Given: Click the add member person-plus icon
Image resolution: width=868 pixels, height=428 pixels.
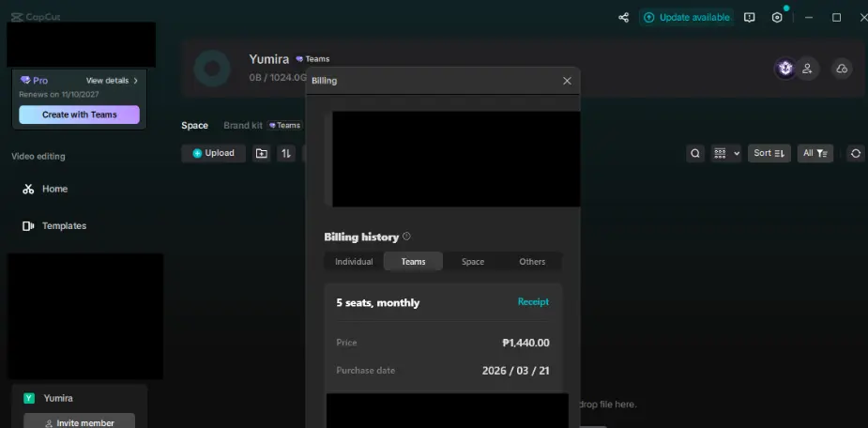Looking at the screenshot, I should coord(808,69).
